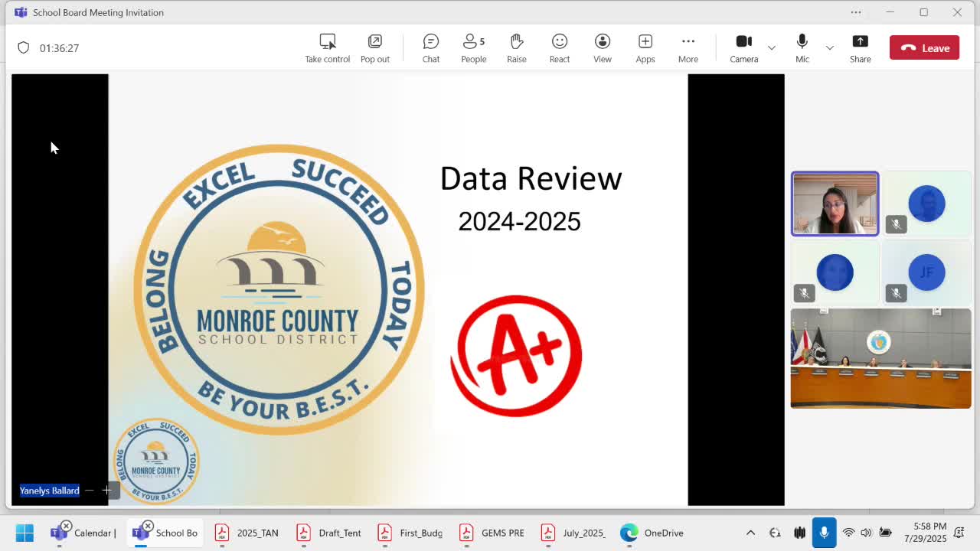Show hidden system tray icons chevron
980x551 pixels.
[750, 533]
